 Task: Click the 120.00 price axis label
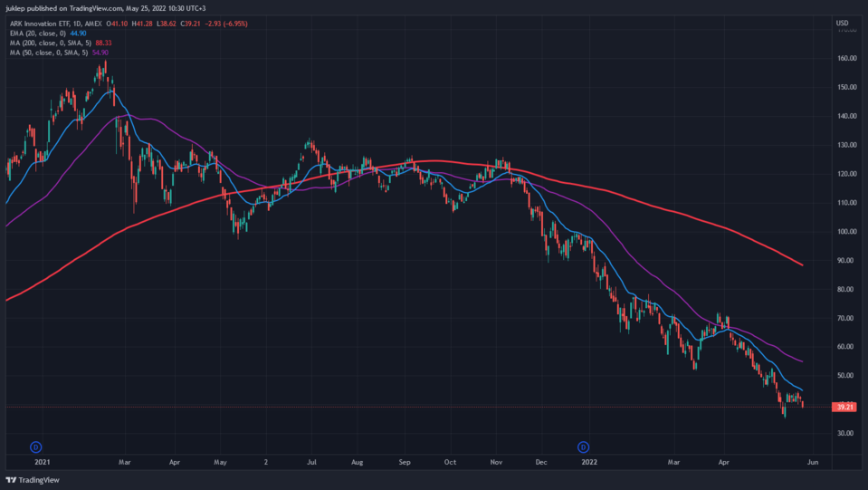[x=847, y=174]
